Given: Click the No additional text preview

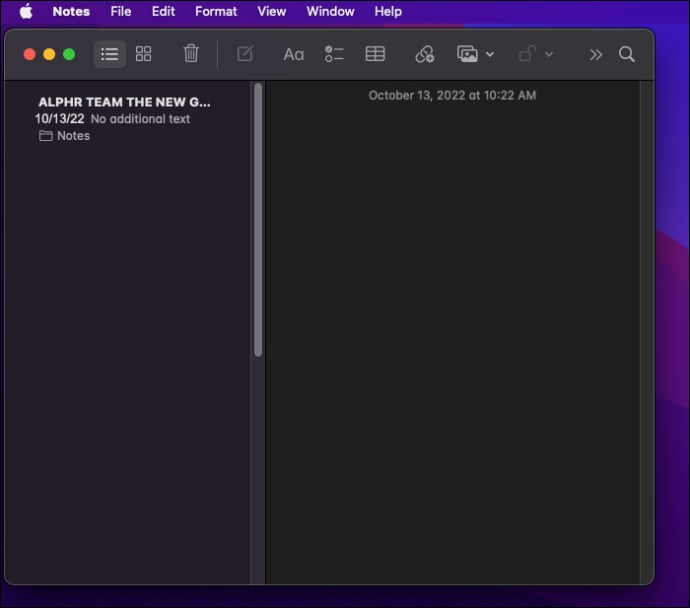Looking at the screenshot, I should 140,119.
